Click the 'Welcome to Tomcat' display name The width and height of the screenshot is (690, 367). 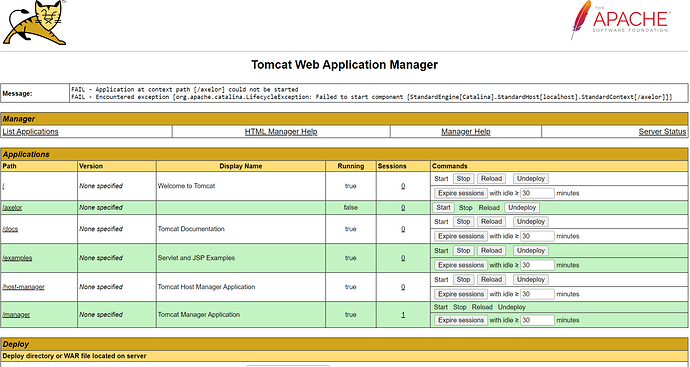click(187, 186)
